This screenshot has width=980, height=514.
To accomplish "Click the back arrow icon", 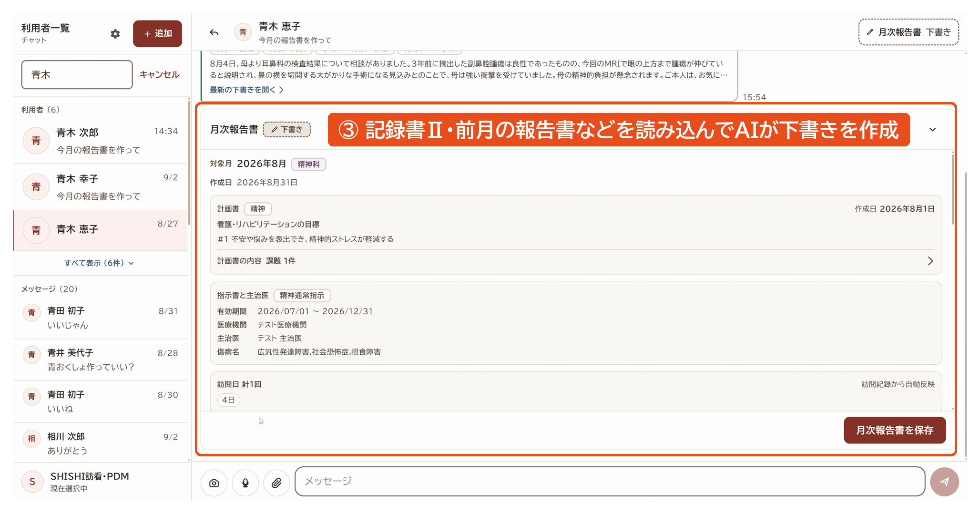I will click(214, 32).
